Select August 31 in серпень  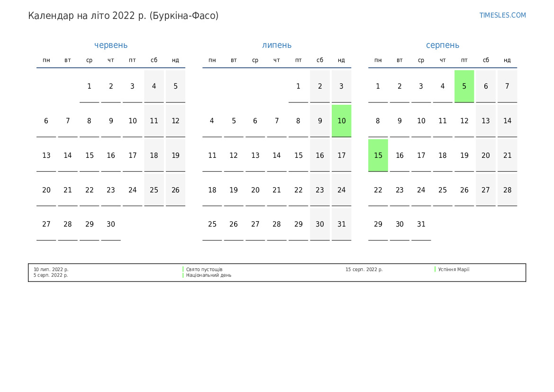point(421,224)
